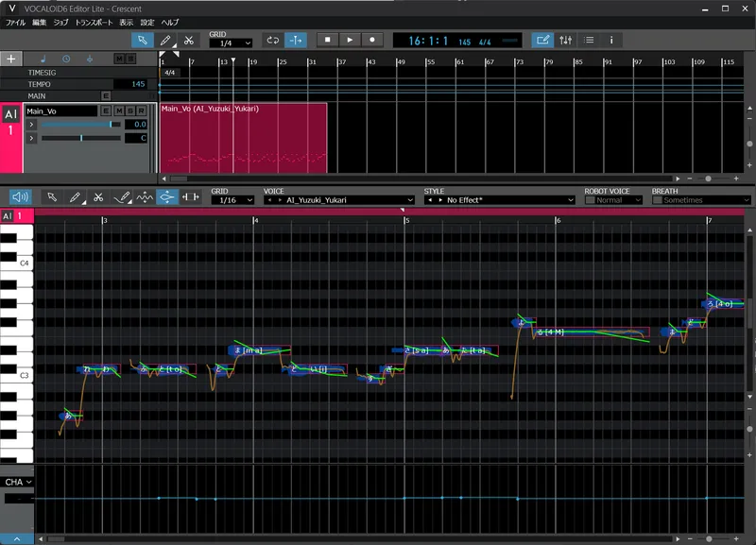Screen dimensions: 756x545
Task: Enable the Breath checkbox
Action: [657, 200]
